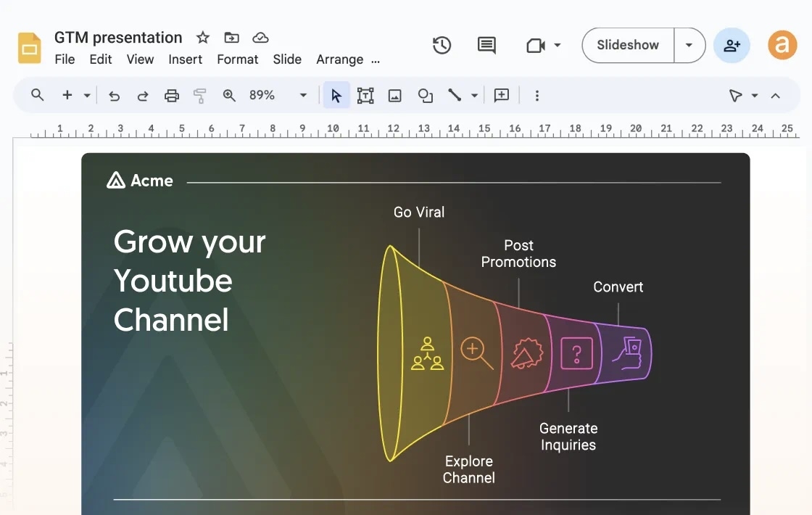Click the 'Post Promotions' label
The height and width of the screenshot is (515, 812).
tap(518, 253)
